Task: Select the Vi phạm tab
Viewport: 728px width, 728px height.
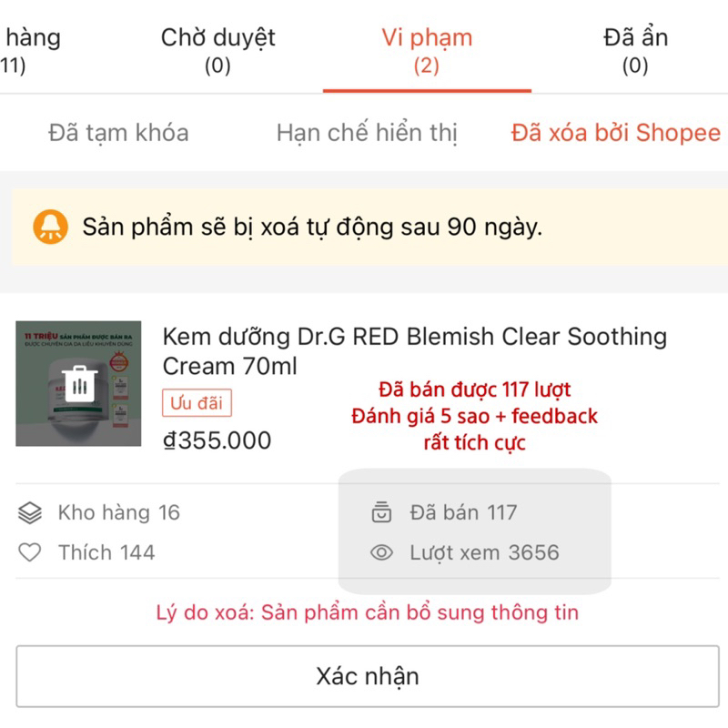Action: tap(427, 50)
